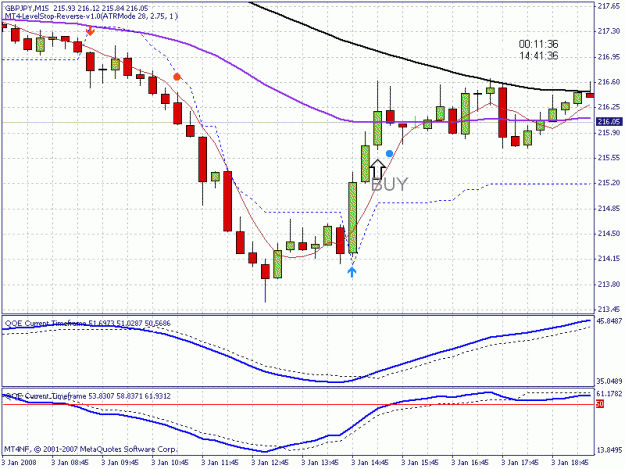Click time axis label 3 Jan 12:45

pyautogui.click(x=270, y=462)
